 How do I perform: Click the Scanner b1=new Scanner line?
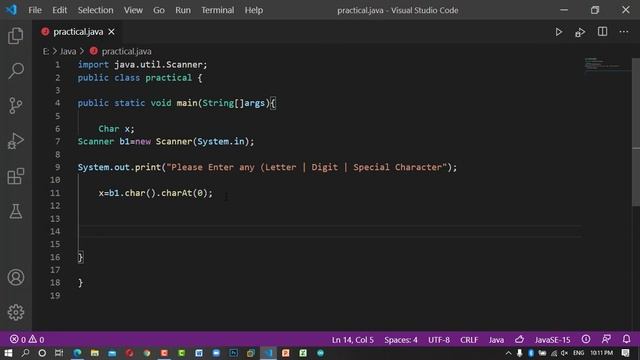(166, 141)
